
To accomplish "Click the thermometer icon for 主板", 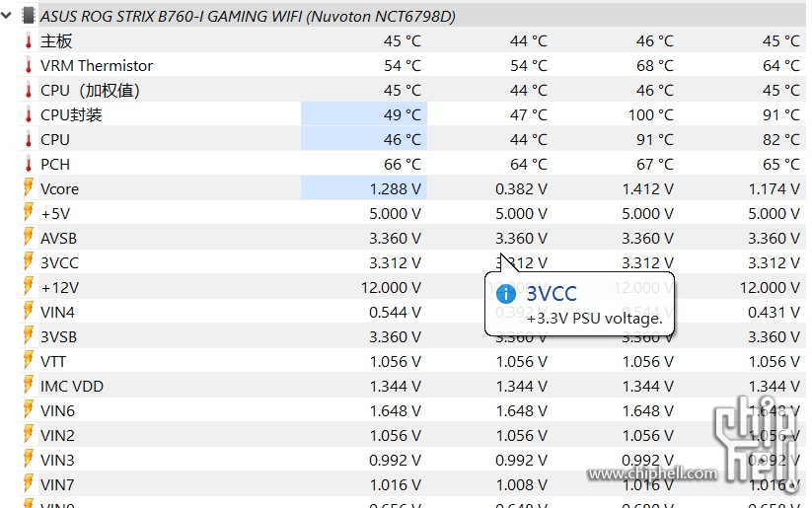I will coord(29,40).
